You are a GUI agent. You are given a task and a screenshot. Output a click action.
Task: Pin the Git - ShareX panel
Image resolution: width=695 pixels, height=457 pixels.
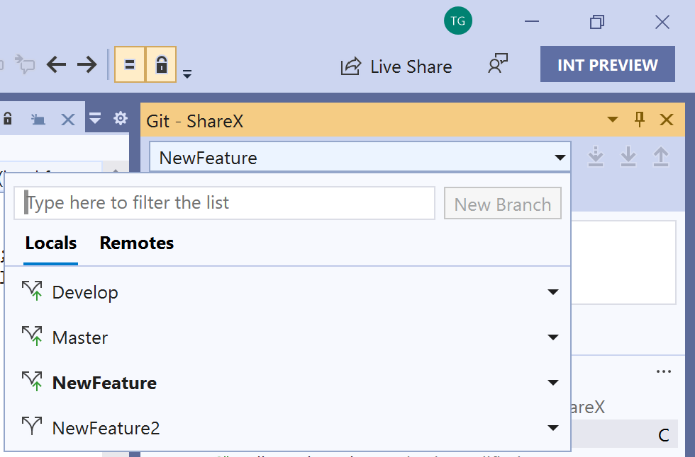point(639,119)
